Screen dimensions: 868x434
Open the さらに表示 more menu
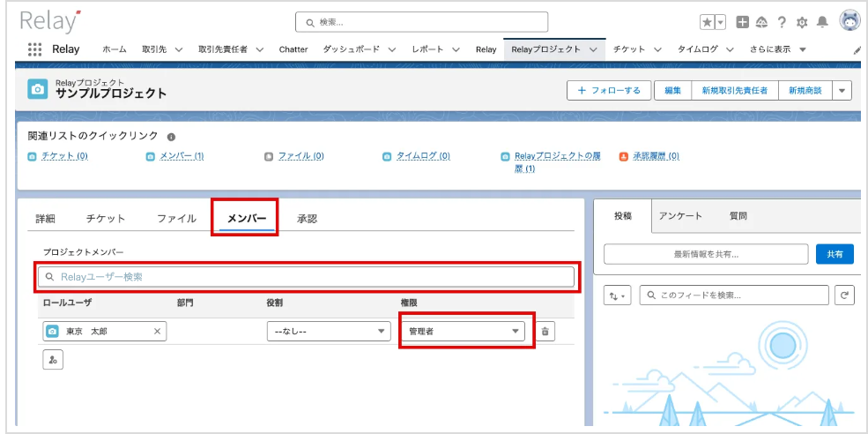[778, 49]
